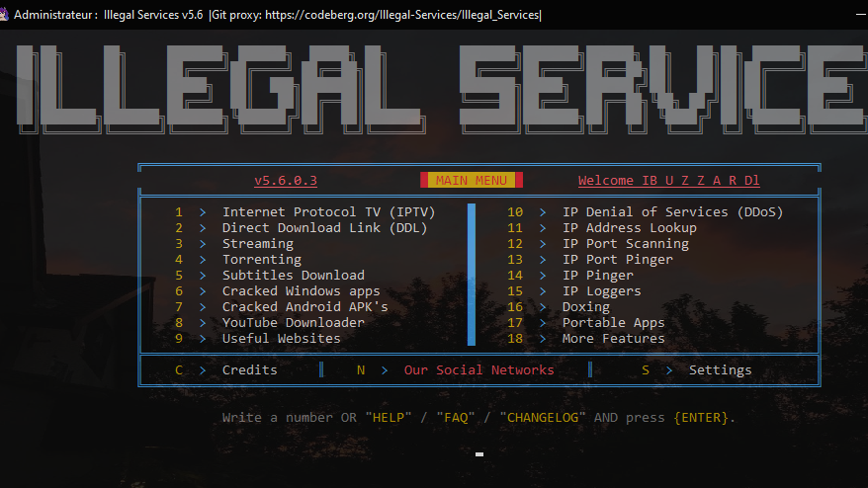Click the number 18 beside More Features
The height and width of the screenshot is (488, 868).
(515, 338)
